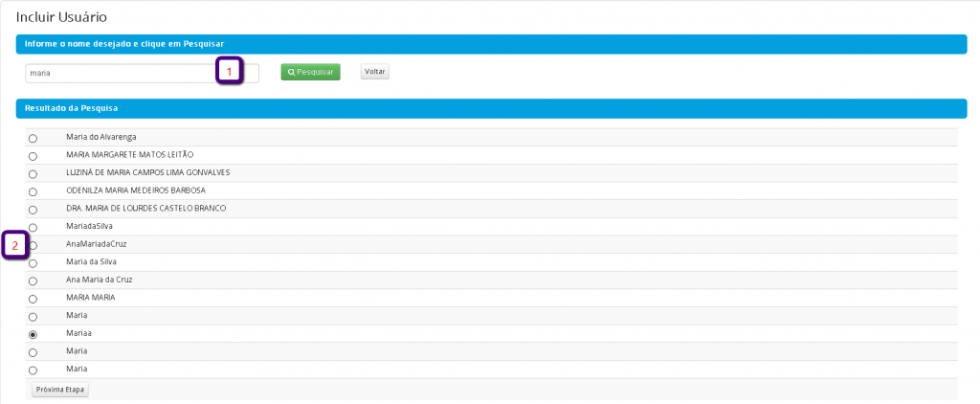Proceed with the Próxima Etapa button

click(59, 390)
